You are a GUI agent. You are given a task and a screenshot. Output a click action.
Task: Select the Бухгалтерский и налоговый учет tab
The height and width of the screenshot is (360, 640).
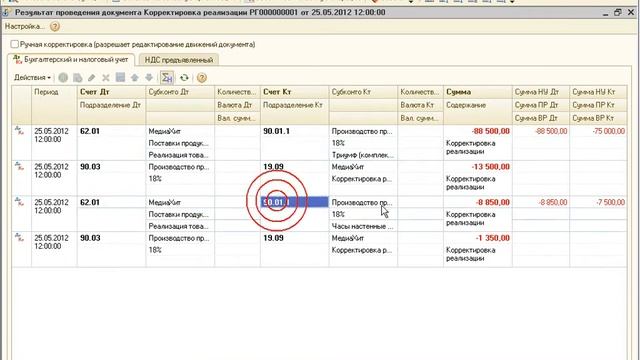point(71,60)
